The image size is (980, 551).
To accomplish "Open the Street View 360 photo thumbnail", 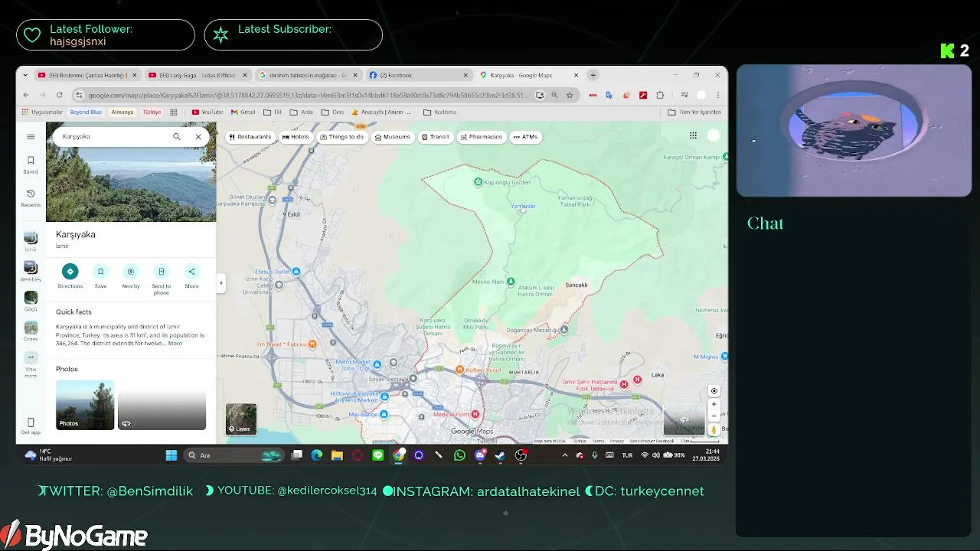I will 162,405.
